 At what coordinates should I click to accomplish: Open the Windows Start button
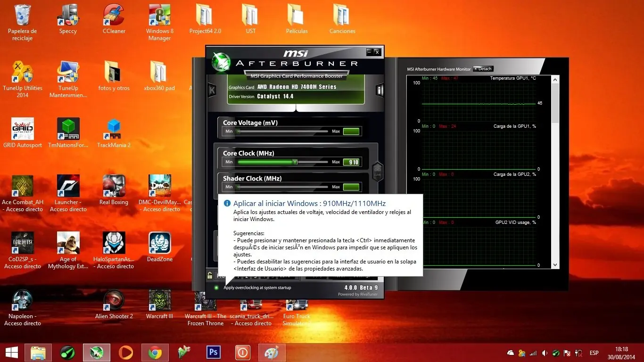tap(12, 352)
